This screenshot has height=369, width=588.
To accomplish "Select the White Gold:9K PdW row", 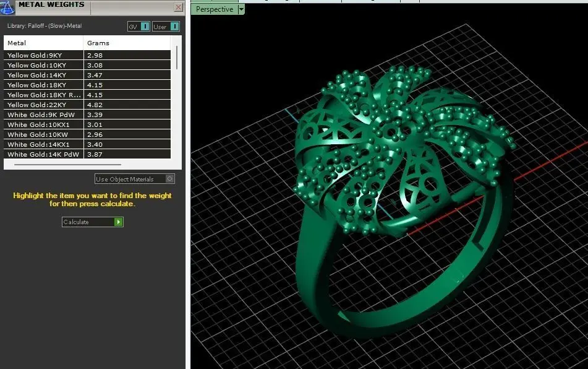I will [x=87, y=115].
